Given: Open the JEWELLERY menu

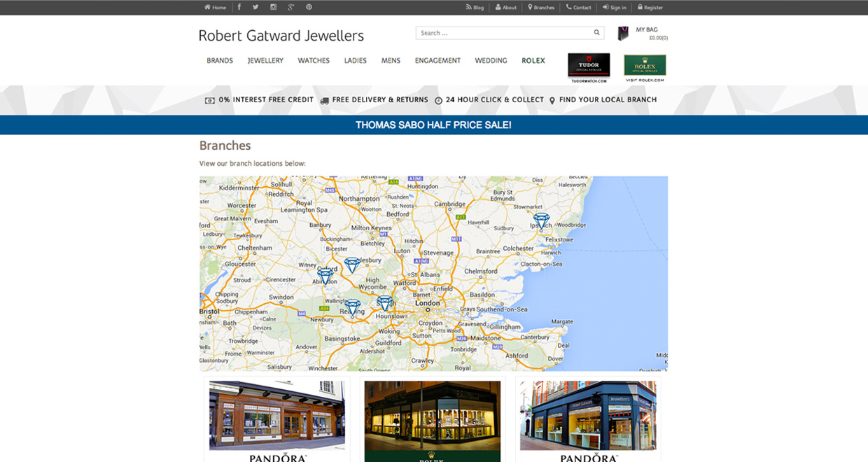Looking at the screenshot, I should coord(265,61).
